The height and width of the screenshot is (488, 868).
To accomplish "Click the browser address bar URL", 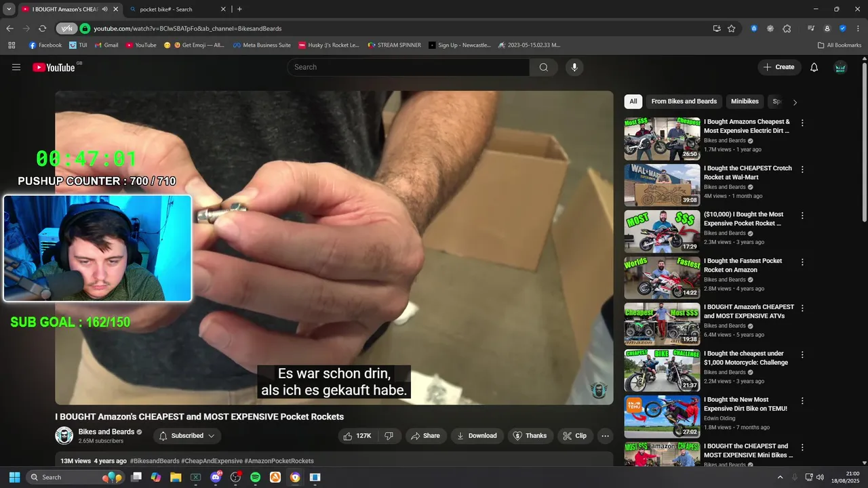I will click(187, 28).
